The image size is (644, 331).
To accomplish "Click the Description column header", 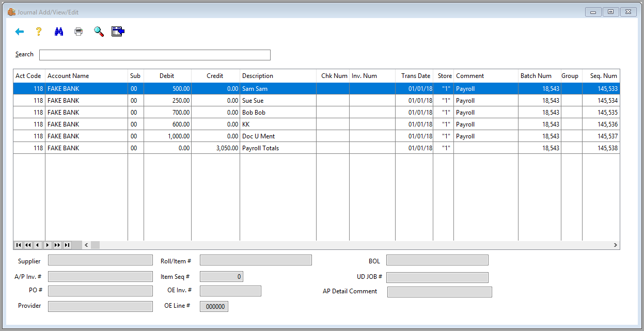I will coord(278,76).
